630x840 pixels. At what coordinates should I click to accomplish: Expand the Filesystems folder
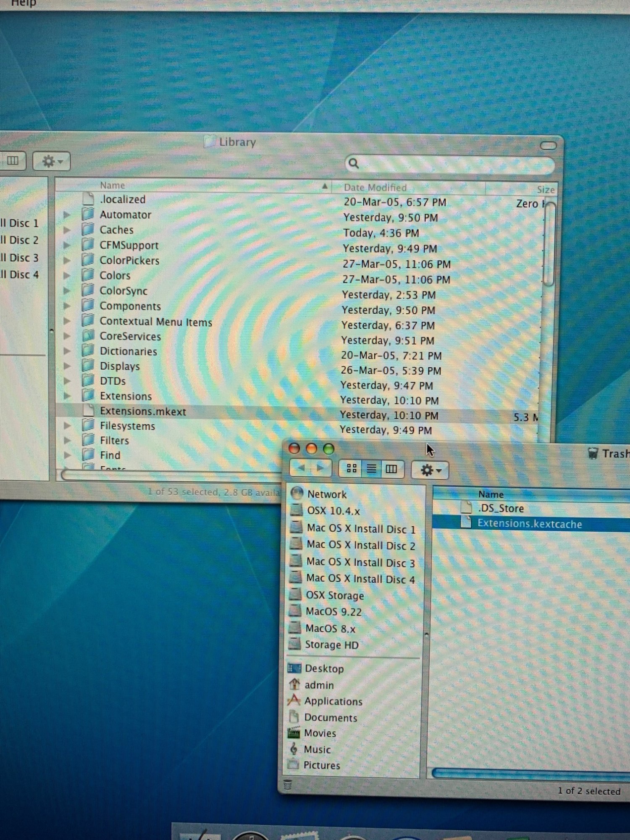(x=67, y=425)
